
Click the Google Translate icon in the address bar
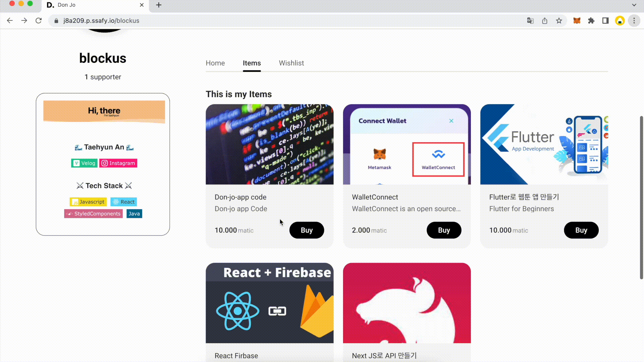point(530,21)
